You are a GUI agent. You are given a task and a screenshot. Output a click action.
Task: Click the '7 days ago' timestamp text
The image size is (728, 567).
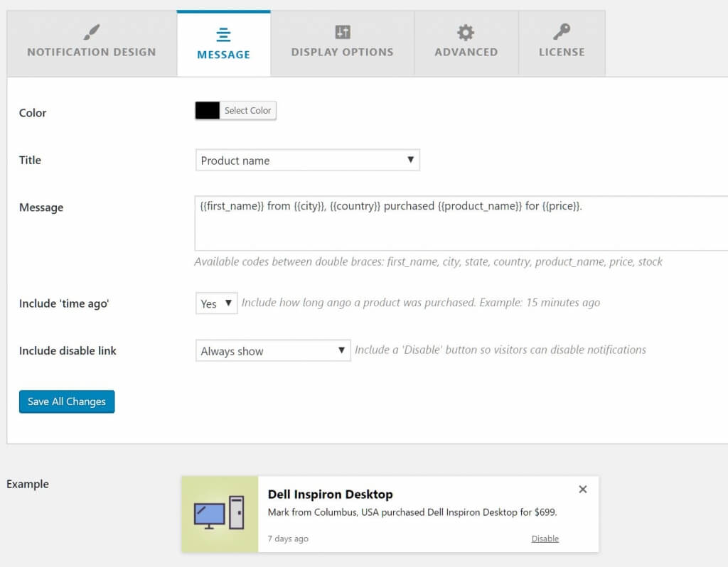287,539
